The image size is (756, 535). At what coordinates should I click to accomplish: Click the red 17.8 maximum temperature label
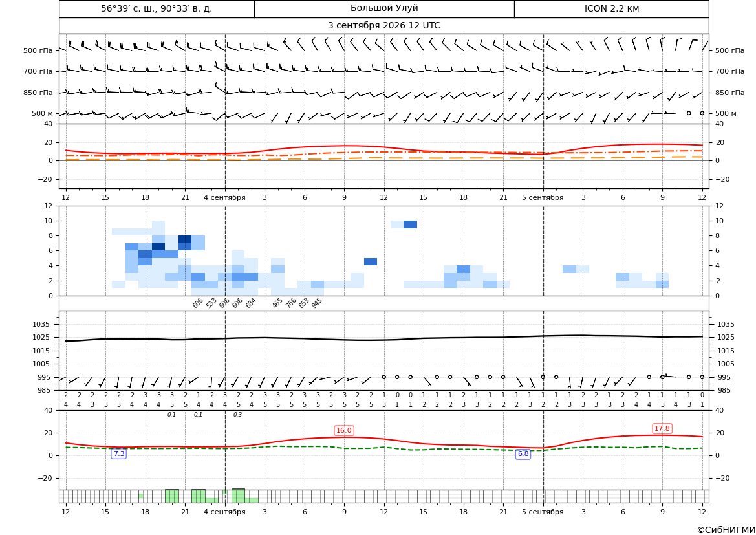click(662, 428)
